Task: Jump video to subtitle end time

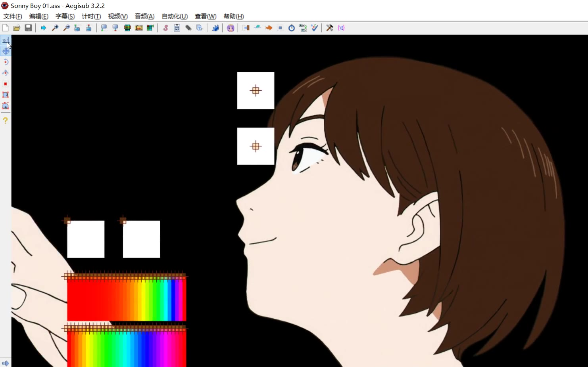Action: coord(88,28)
